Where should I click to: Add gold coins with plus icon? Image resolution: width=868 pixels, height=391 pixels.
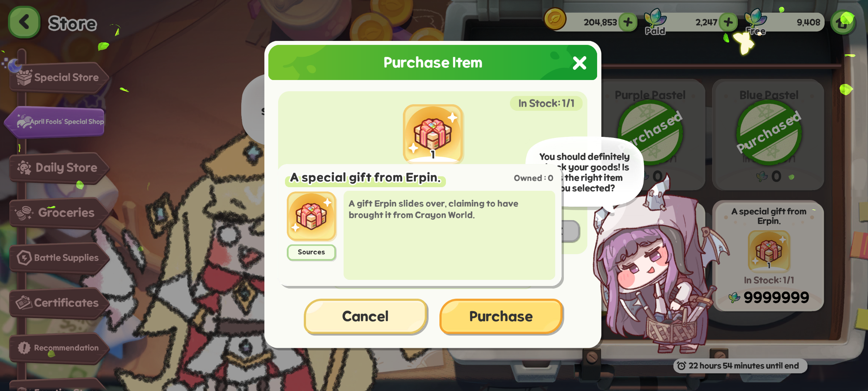628,22
